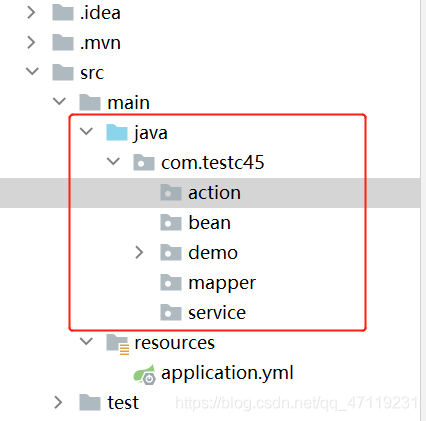Select the java folder label
426x421 pixels.
coord(150,133)
